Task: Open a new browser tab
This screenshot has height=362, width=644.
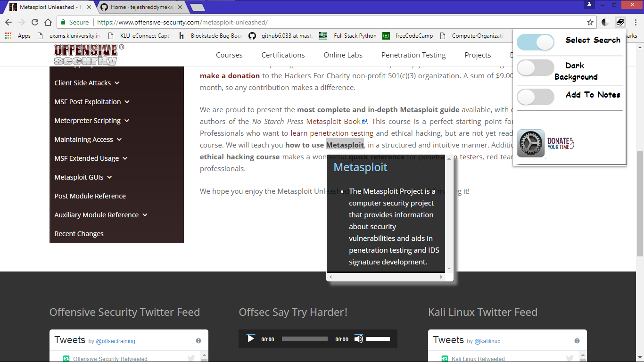Action: tap(197, 7)
